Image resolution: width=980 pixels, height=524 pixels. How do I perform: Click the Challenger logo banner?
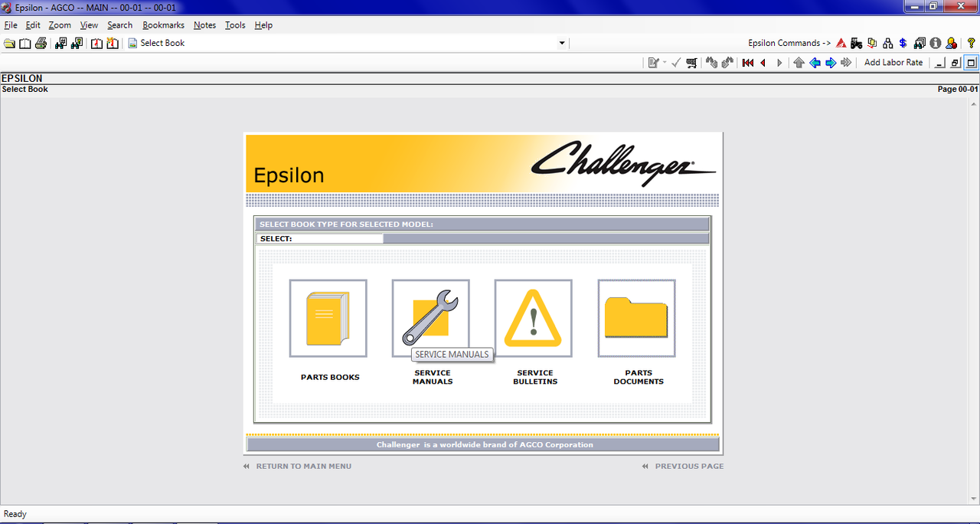[623, 162]
